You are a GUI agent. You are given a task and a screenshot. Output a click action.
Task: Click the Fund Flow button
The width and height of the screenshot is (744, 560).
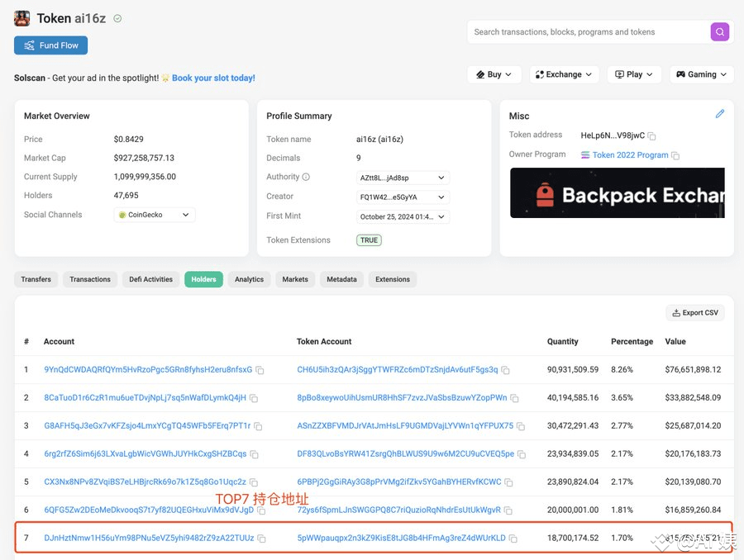click(x=50, y=46)
